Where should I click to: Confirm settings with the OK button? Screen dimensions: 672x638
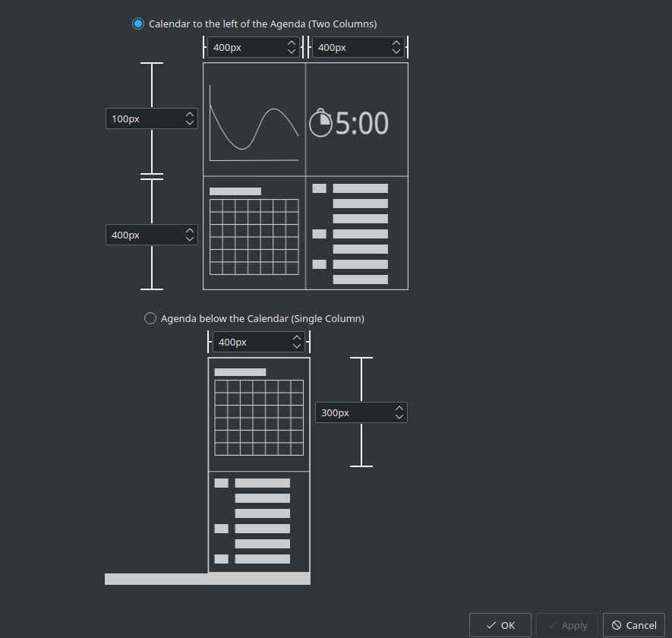[x=500, y=625]
